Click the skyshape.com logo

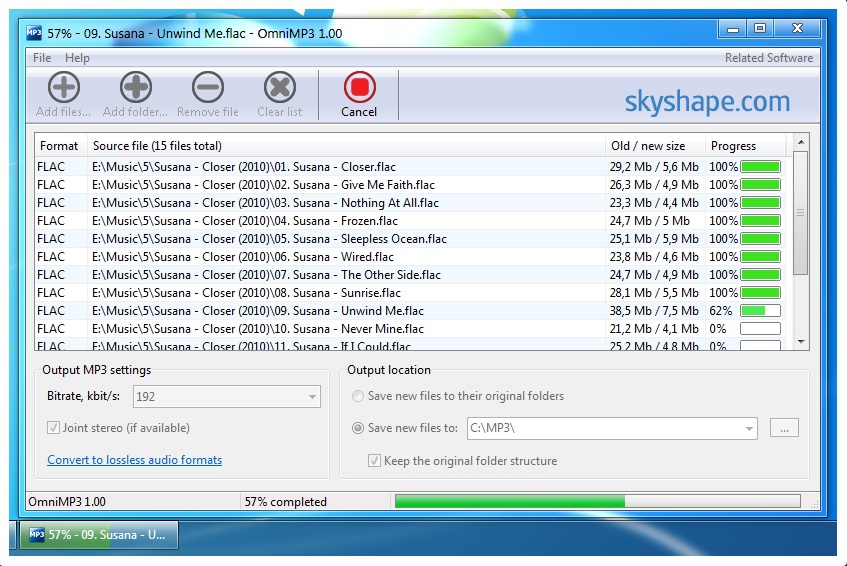coord(707,101)
